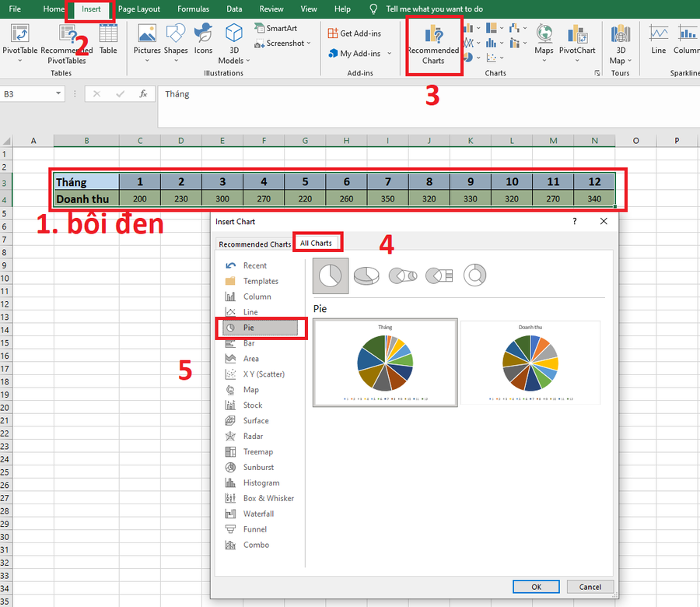Click Recommended Charts in the ribbon
700x607 pixels.
pos(433,44)
